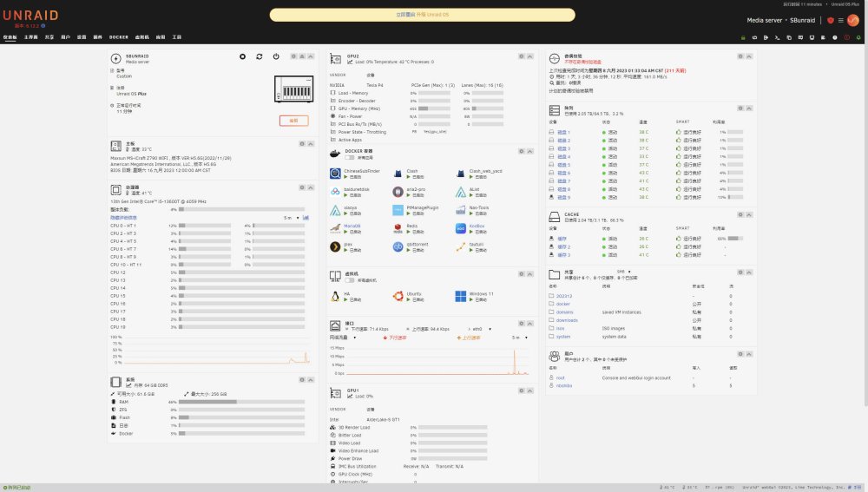
Task: Click the upgrade Unraid OS banner link
Action: tap(423, 15)
